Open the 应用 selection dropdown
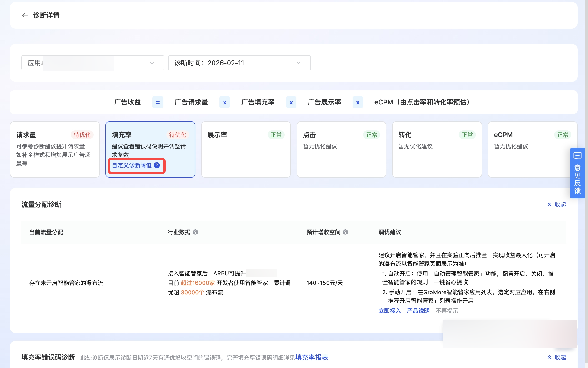 (92, 63)
